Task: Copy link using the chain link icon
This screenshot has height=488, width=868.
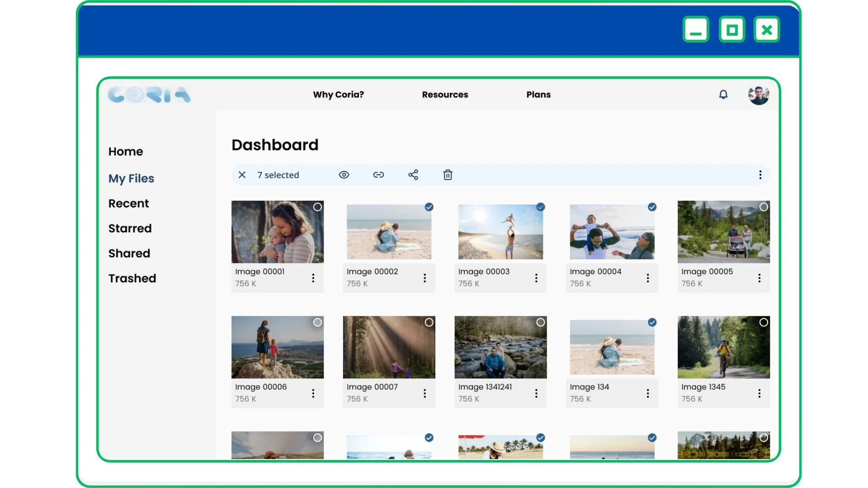Action: pyautogui.click(x=378, y=175)
